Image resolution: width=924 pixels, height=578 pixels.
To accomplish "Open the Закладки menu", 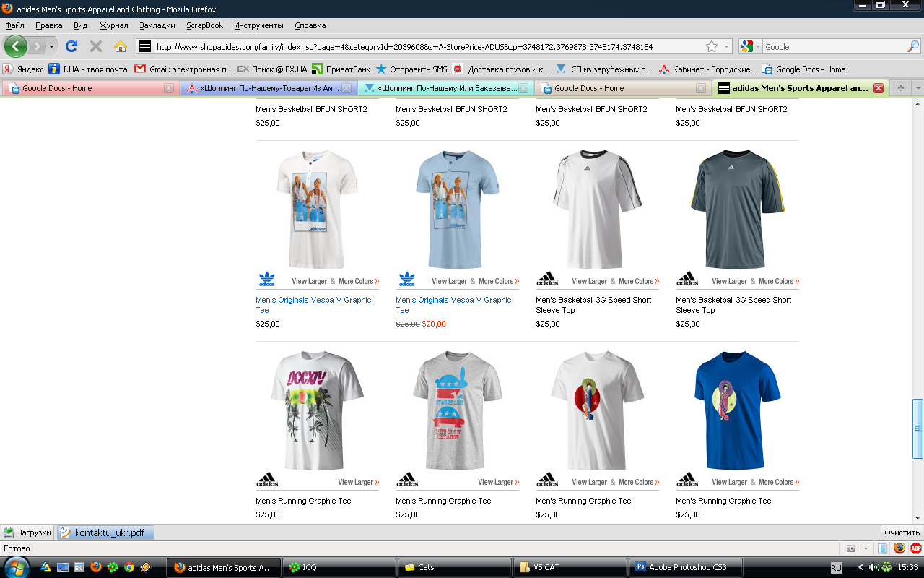I will [x=157, y=25].
